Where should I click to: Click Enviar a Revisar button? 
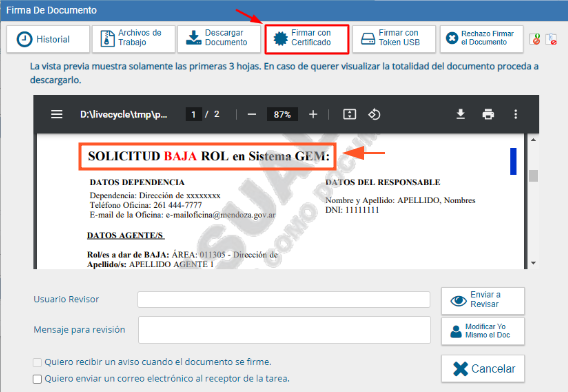[x=483, y=301]
